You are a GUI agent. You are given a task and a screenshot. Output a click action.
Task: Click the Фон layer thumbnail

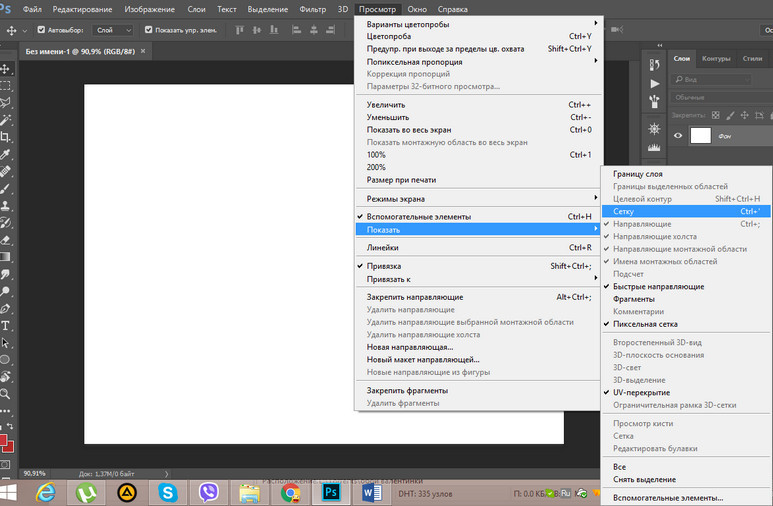700,135
